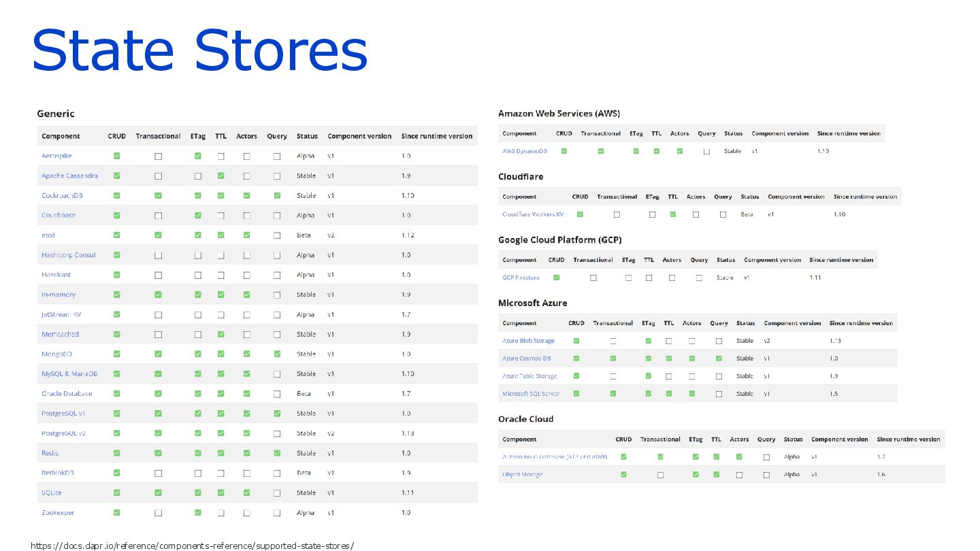The width and height of the screenshot is (980, 551).
Task: Click the "Google Cloud Platform (GCP)" heading
Action: [x=560, y=240]
